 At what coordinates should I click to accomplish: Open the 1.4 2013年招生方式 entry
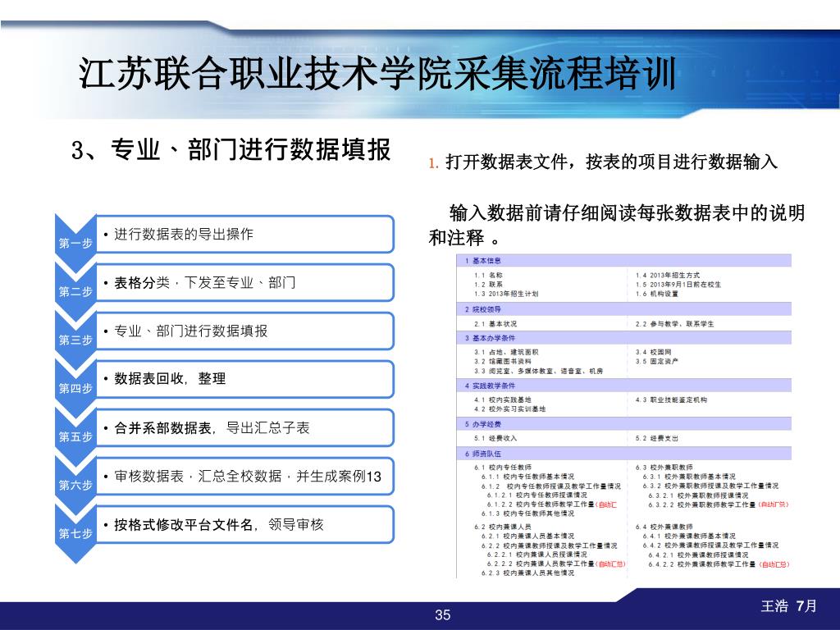pos(668,275)
